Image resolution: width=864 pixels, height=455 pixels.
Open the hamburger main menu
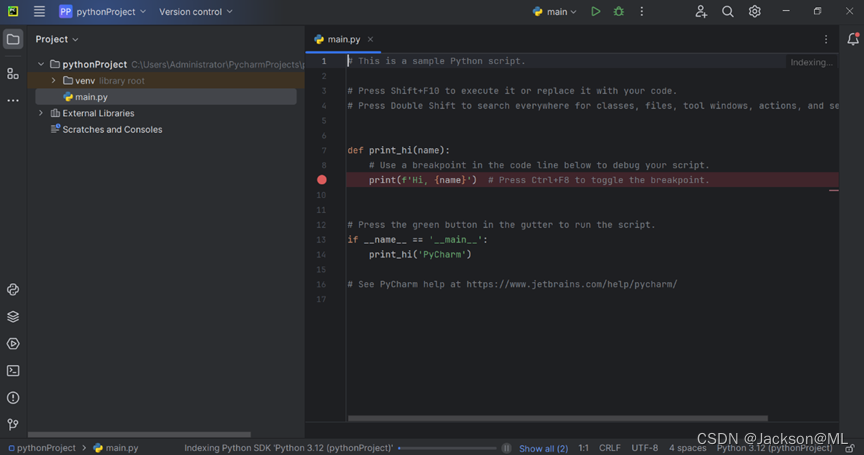pyautogui.click(x=39, y=12)
